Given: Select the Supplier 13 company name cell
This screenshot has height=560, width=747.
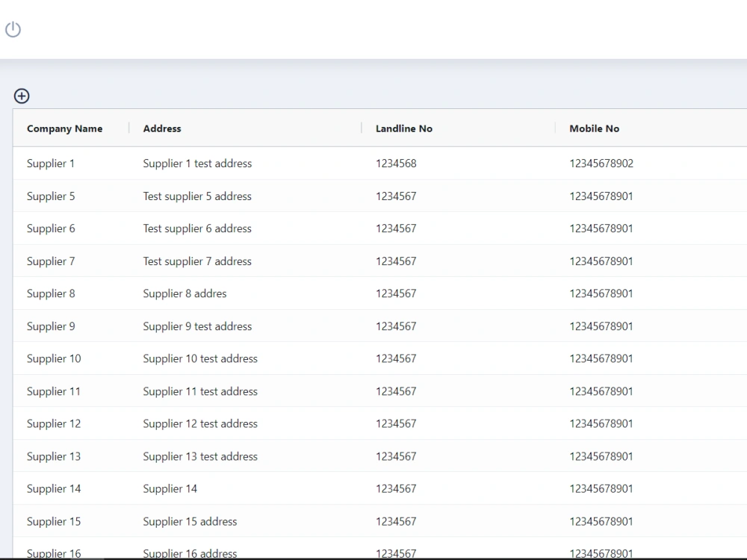Looking at the screenshot, I should [x=54, y=457].
